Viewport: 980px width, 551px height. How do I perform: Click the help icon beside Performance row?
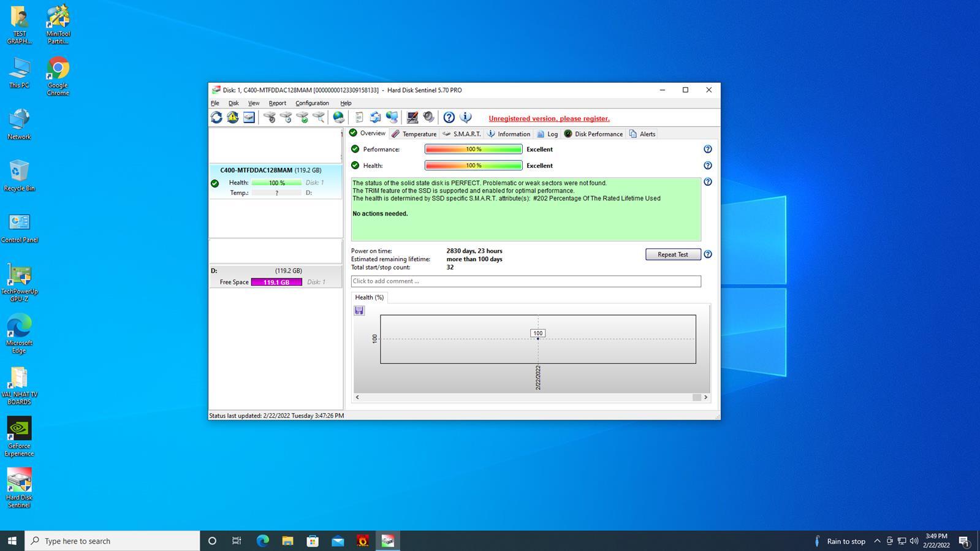pyautogui.click(x=708, y=150)
